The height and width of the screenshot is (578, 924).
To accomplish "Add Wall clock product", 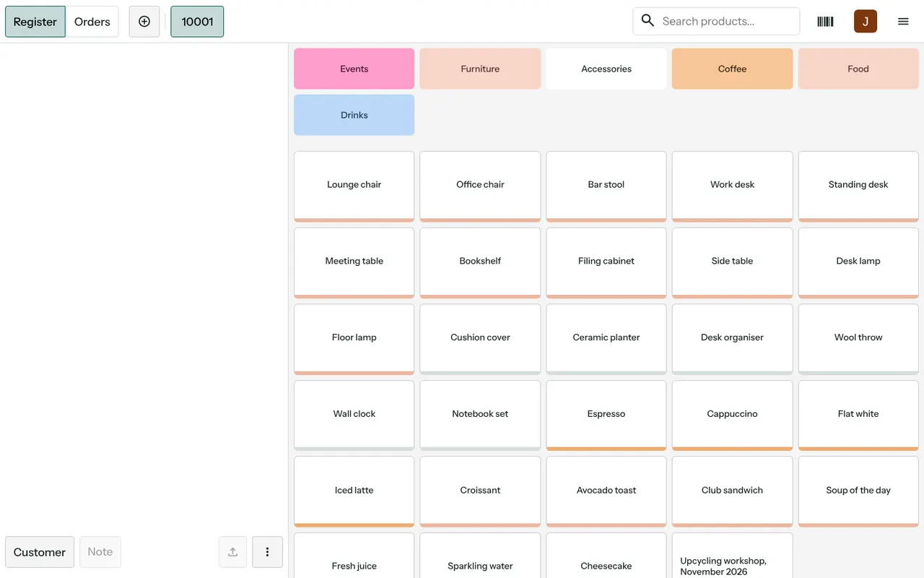I will click(x=354, y=414).
